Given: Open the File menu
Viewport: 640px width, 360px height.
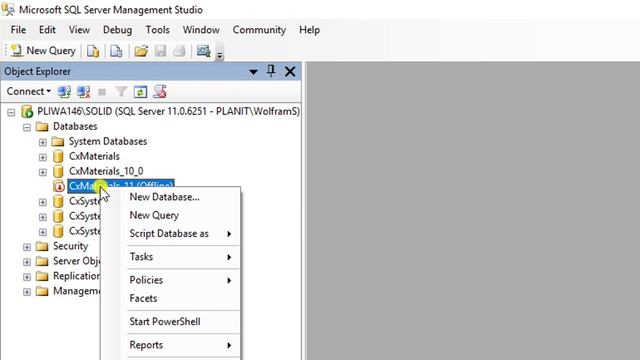Looking at the screenshot, I should coord(18,30).
